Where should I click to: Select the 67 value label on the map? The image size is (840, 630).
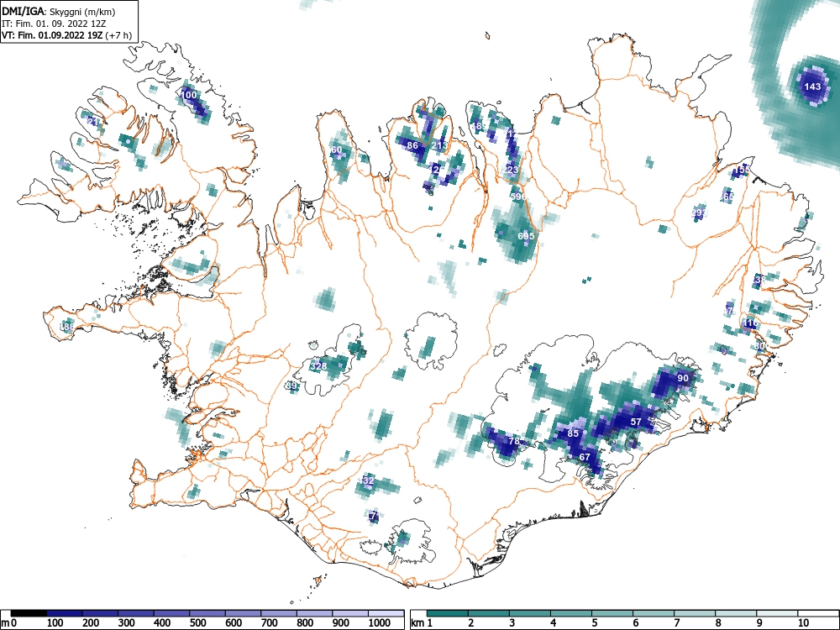coord(585,457)
